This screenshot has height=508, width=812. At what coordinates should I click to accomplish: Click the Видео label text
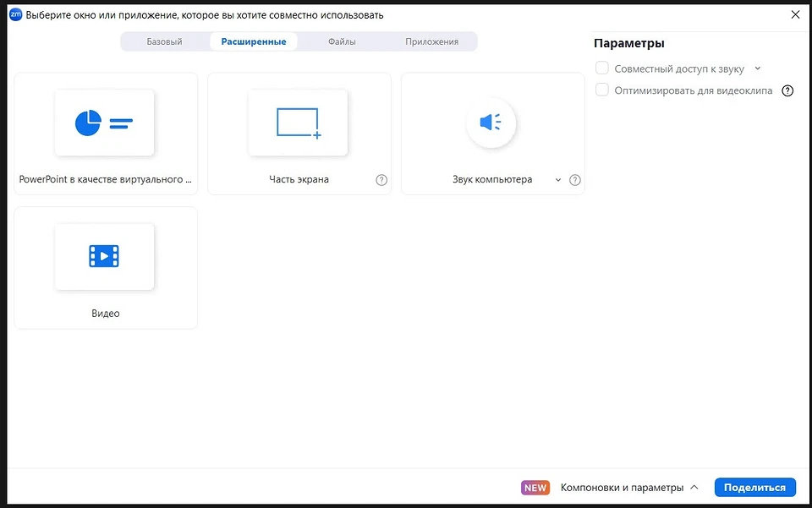click(106, 314)
